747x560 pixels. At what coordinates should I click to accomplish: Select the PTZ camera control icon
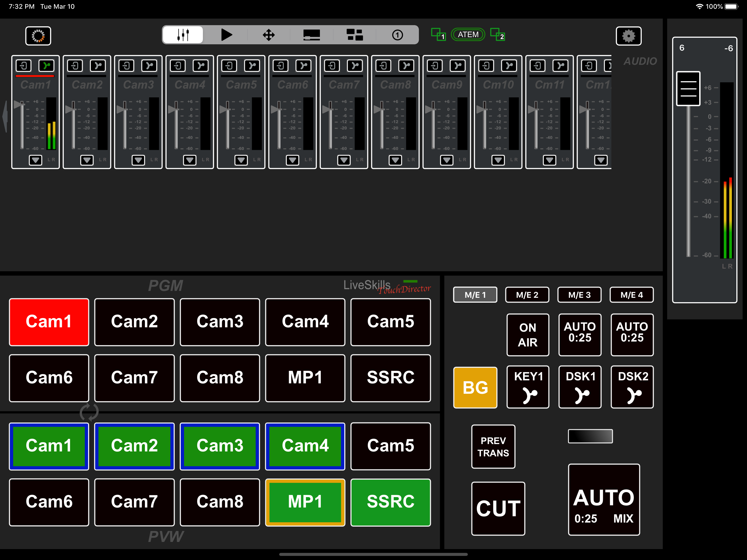coord(269,34)
